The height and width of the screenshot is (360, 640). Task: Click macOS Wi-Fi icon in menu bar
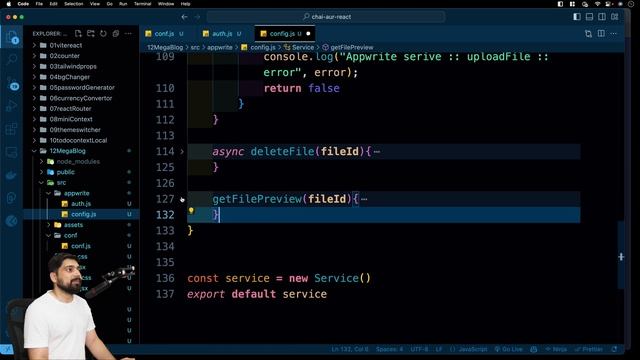tap(597, 4)
